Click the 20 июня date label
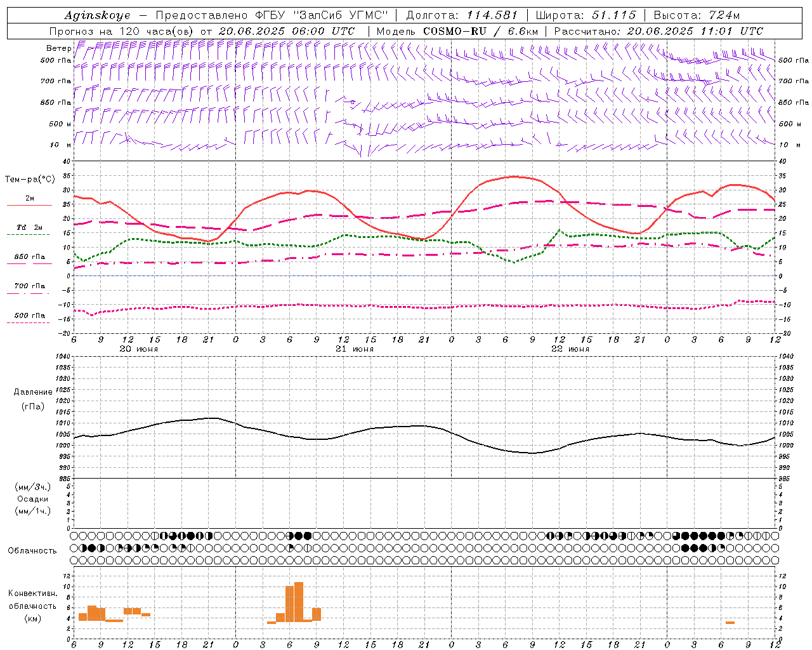The image size is (812, 650). [x=139, y=349]
